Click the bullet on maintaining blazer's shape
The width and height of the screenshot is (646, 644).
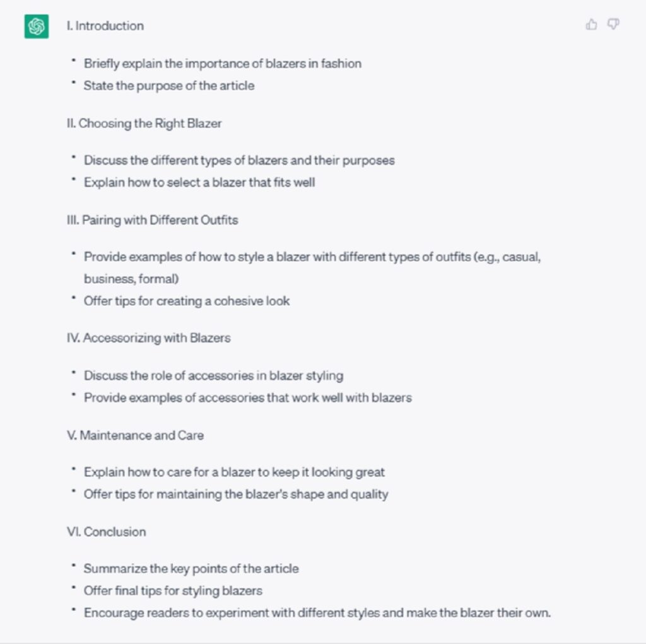tap(236, 494)
